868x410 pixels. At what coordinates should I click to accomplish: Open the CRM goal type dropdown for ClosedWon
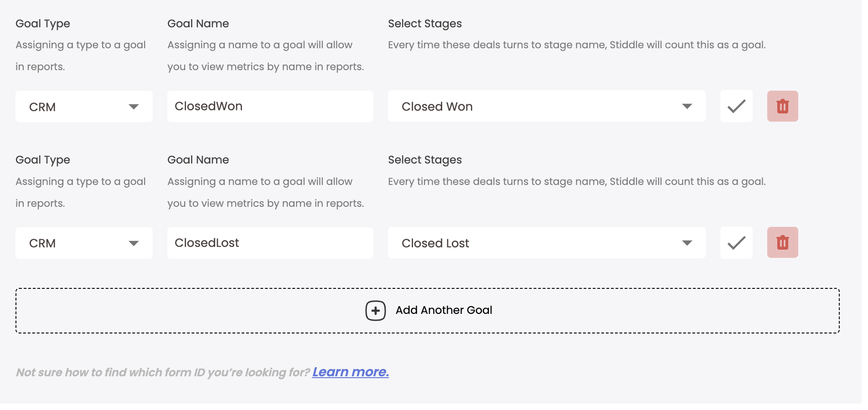(x=84, y=107)
